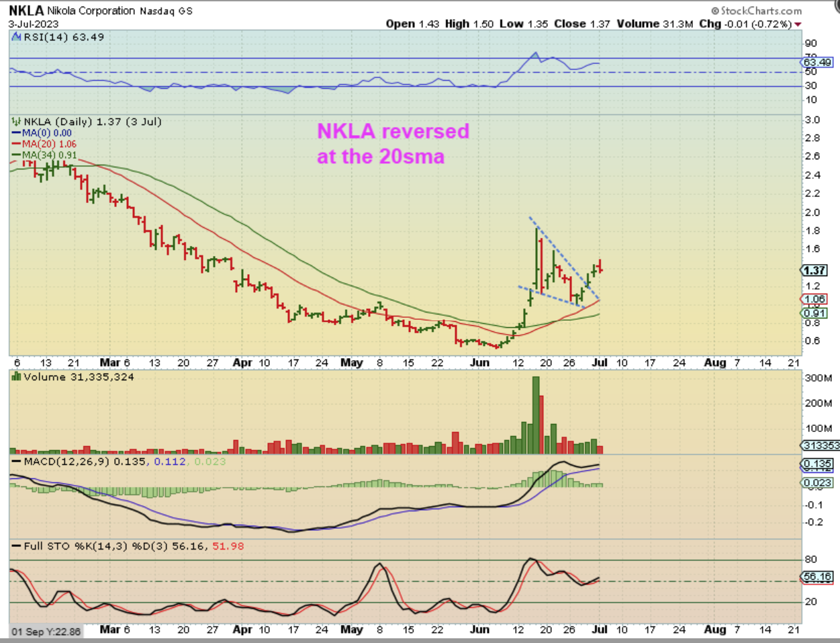Viewport: 840px width, 643px height.
Task: Click the blue MA(0) legend line marker
Action: click(x=17, y=133)
